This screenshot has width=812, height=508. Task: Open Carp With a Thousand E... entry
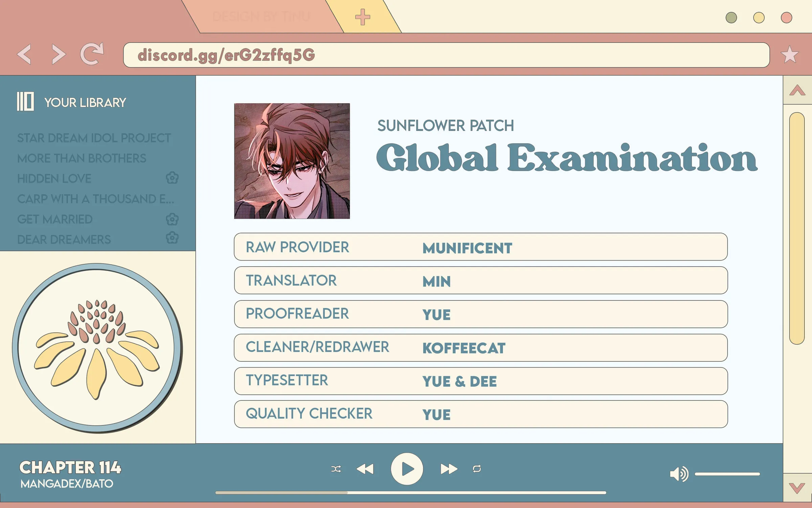coord(96,199)
